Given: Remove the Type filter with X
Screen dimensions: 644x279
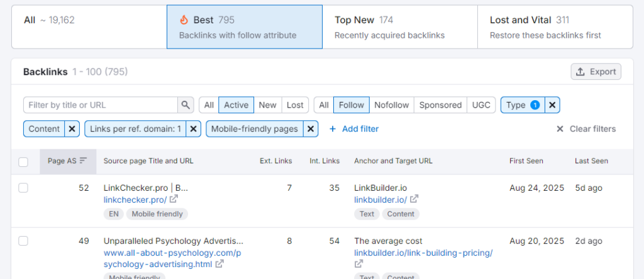Looking at the screenshot, I should tap(552, 105).
